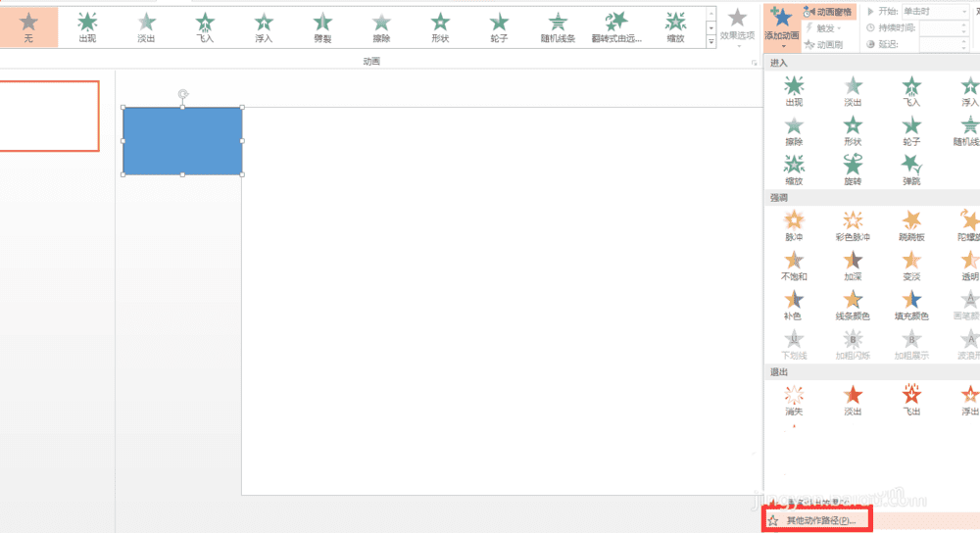Screen dimensions: 980x533
Task: Click gallery scroll-up arrow in ribbon
Action: 711,14
